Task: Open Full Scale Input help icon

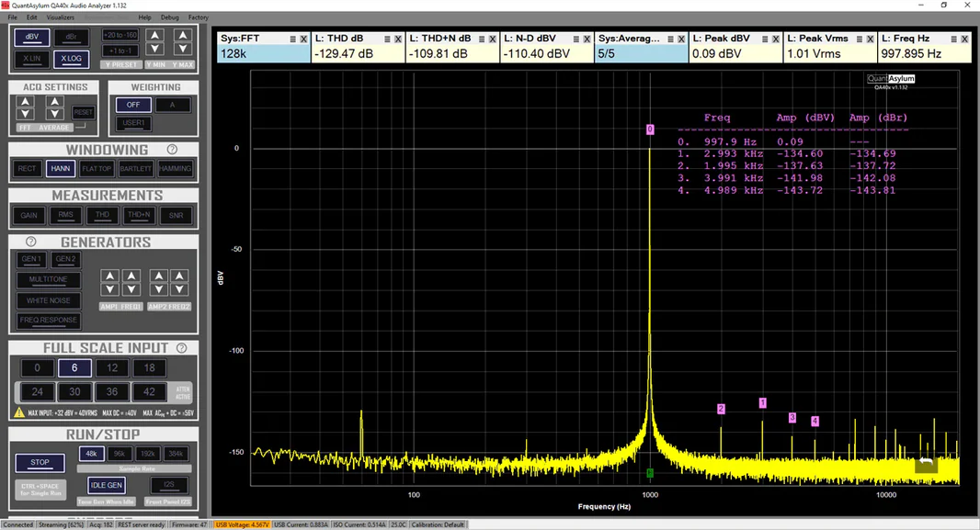Action: (182, 348)
